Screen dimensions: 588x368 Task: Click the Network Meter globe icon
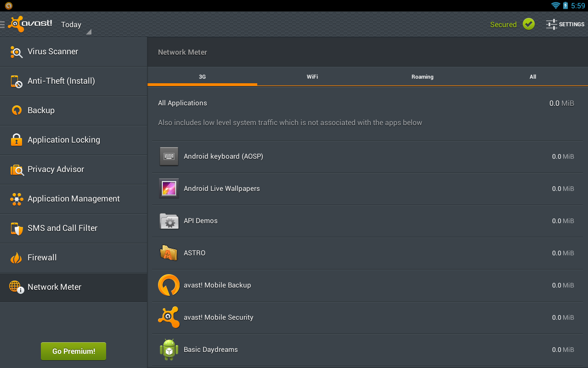[x=16, y=287]
